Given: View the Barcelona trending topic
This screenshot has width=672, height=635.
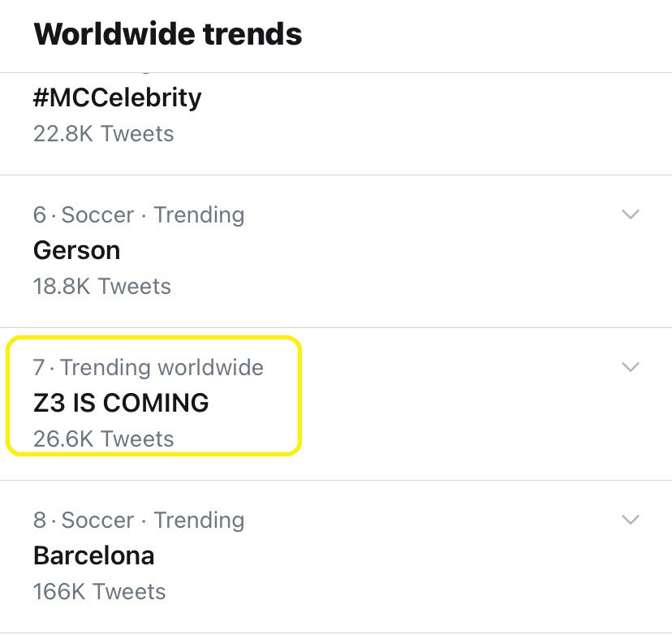Looking at the screenshot, I should (x=93, y=555).
